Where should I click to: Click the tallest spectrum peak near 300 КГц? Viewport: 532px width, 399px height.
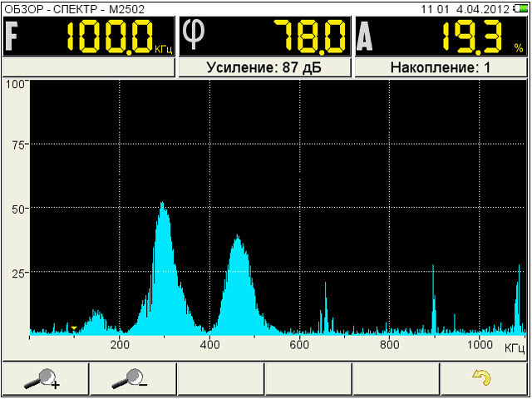(x=162, y=208)
